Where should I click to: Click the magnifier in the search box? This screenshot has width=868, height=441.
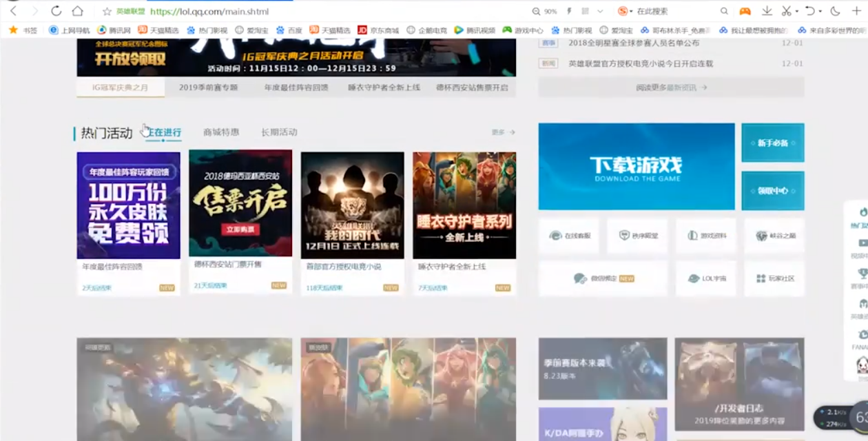click(724, 12)
